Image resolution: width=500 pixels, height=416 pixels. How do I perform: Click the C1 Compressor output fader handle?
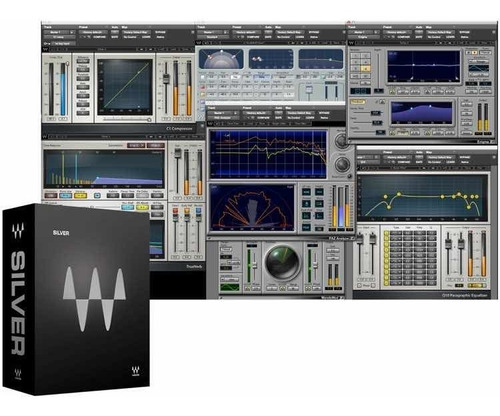coord(166,79)
